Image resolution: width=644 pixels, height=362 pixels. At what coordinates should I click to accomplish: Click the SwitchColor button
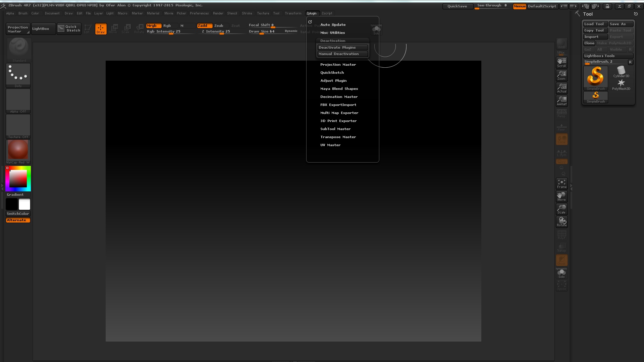pos(18,214)
